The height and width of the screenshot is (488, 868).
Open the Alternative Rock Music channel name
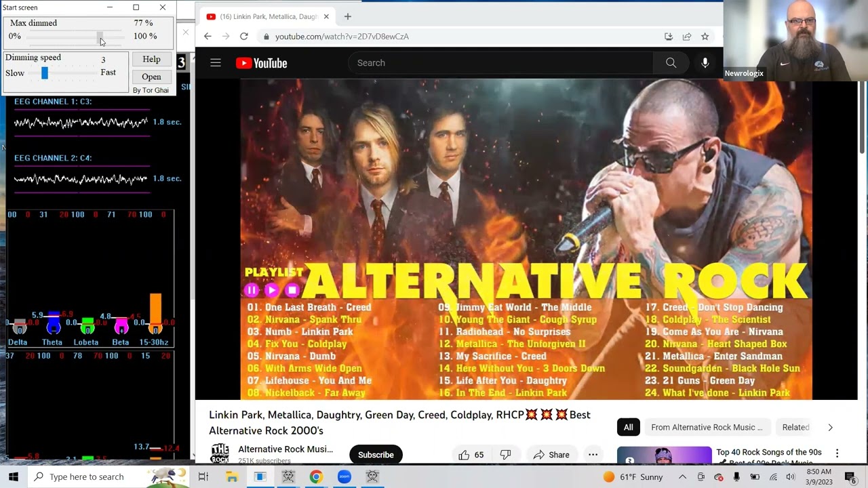(x=285, y=449)
